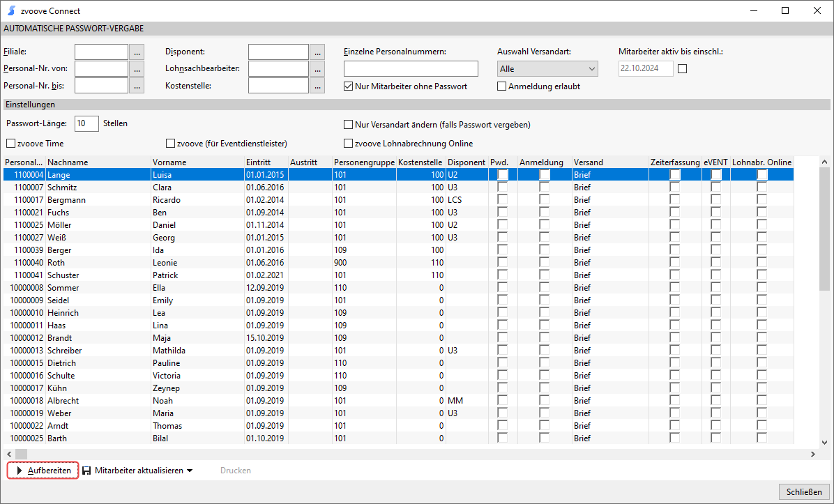
Task: Focus the Disponent input field
Action: (279, 52)
